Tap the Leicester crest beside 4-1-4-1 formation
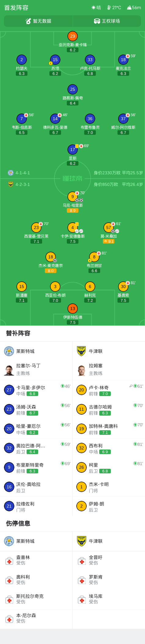This screenshot has width=145, height=644. point(11,173)
